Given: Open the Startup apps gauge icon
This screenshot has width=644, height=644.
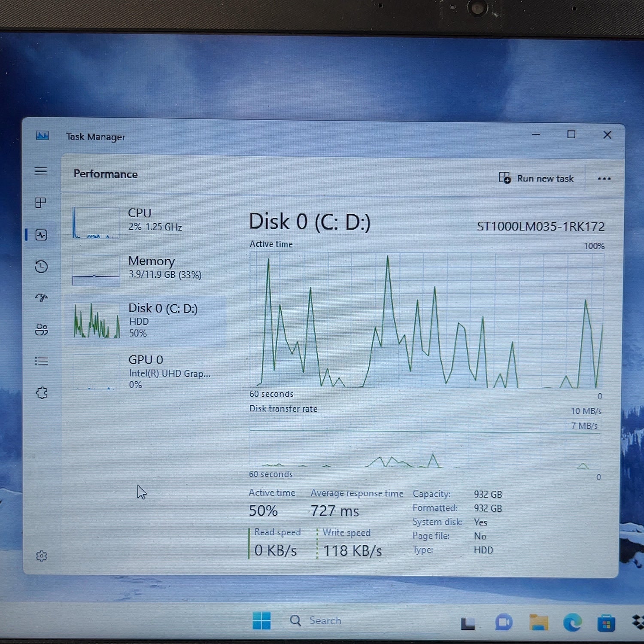Looking at the screenshot, I should [41, 298].
